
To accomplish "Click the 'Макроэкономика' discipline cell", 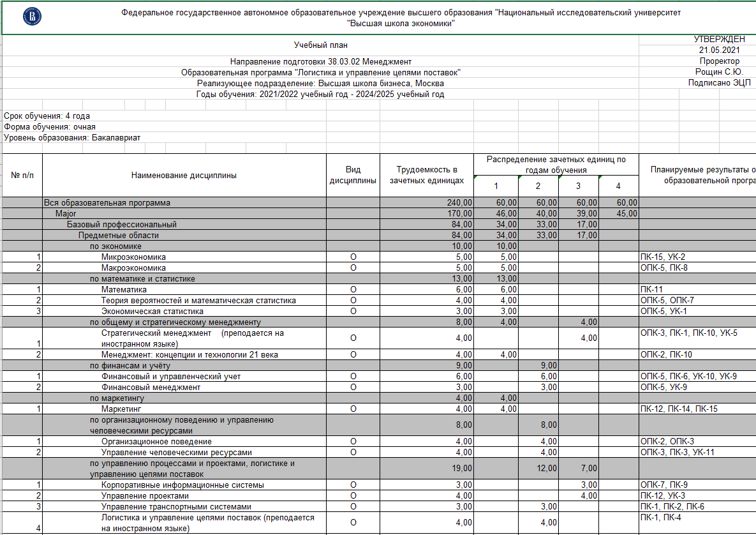I will [x=133, y=267].
